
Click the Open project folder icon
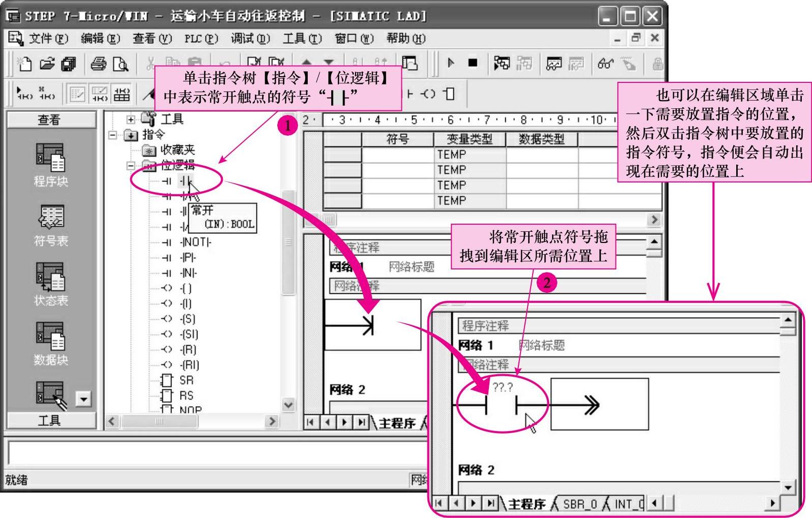pyautogui.click(x=47, y=64)
